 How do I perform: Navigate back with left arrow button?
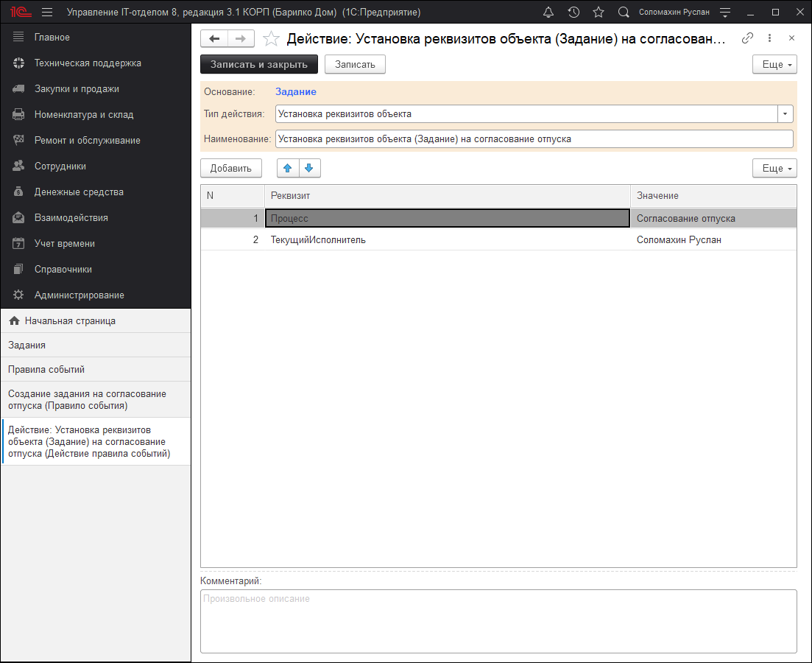pyautogui.click(x=214, y=39)
